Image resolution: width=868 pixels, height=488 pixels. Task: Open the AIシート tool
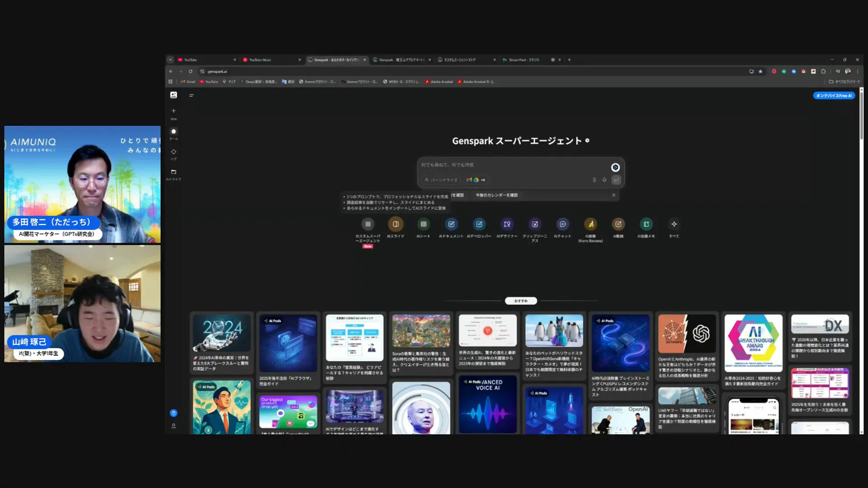424,224
